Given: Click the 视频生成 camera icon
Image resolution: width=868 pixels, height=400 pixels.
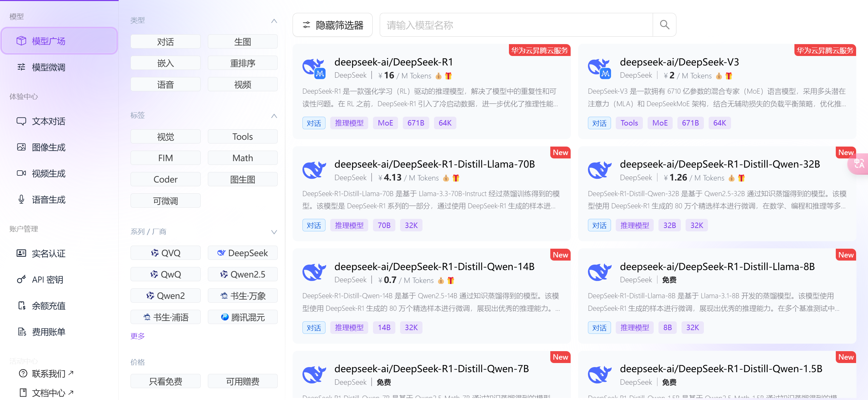Looking at the screenshot, I should 21,173.
